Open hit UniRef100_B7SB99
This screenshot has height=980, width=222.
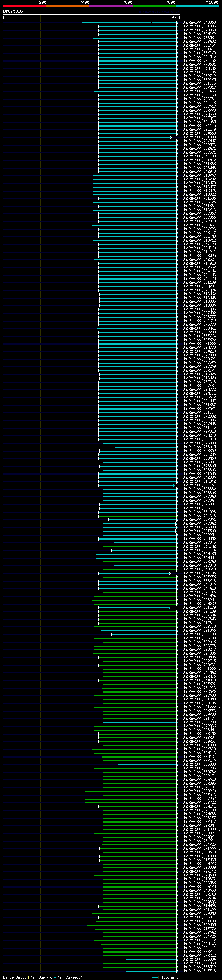[199, 443]
